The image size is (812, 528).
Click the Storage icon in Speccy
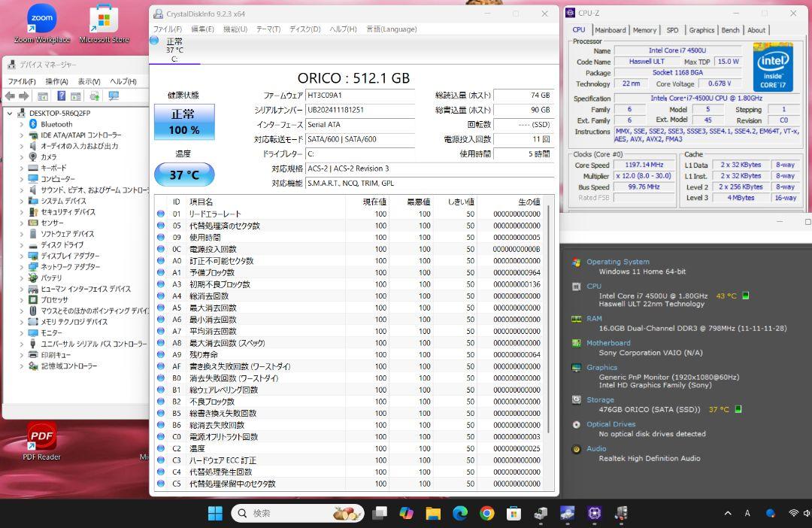point(576,400)
